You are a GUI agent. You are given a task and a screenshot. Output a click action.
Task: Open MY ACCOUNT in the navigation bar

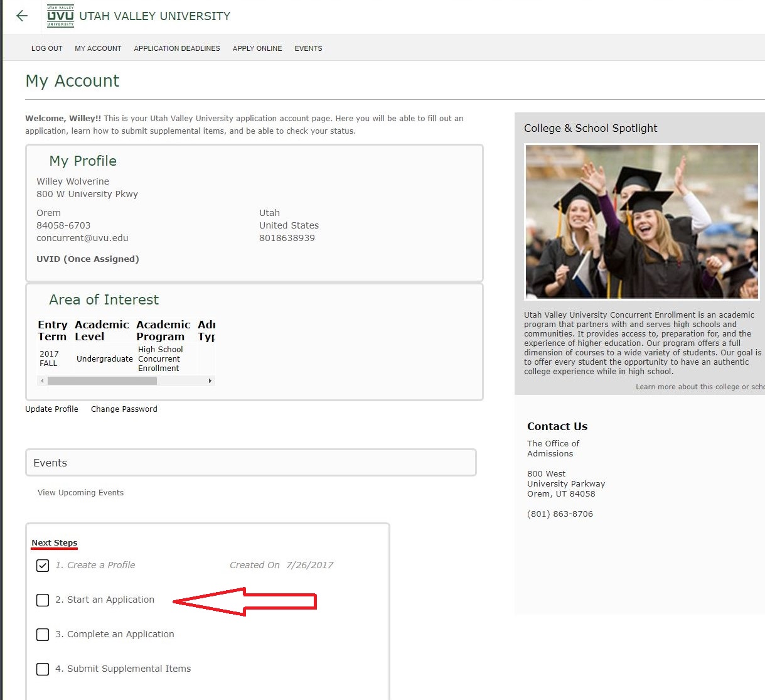pyautogui.click(x=98, y=48)
